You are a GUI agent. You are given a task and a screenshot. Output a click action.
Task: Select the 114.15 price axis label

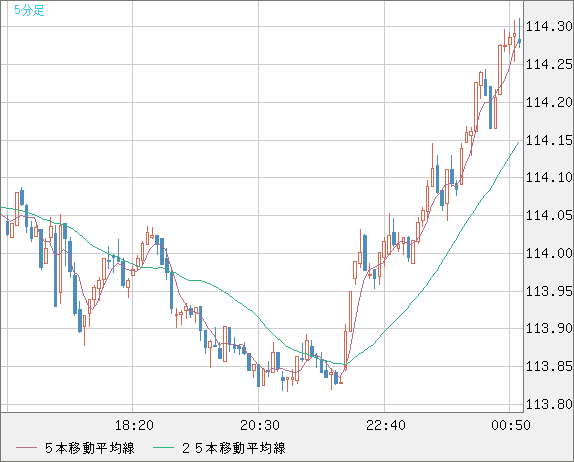549,140
